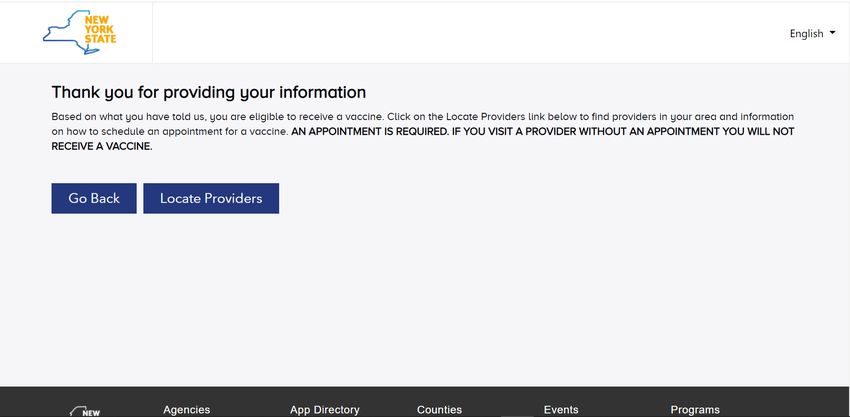
Task: Click the blank gray page body area
Action: click(x=425, y=298)
